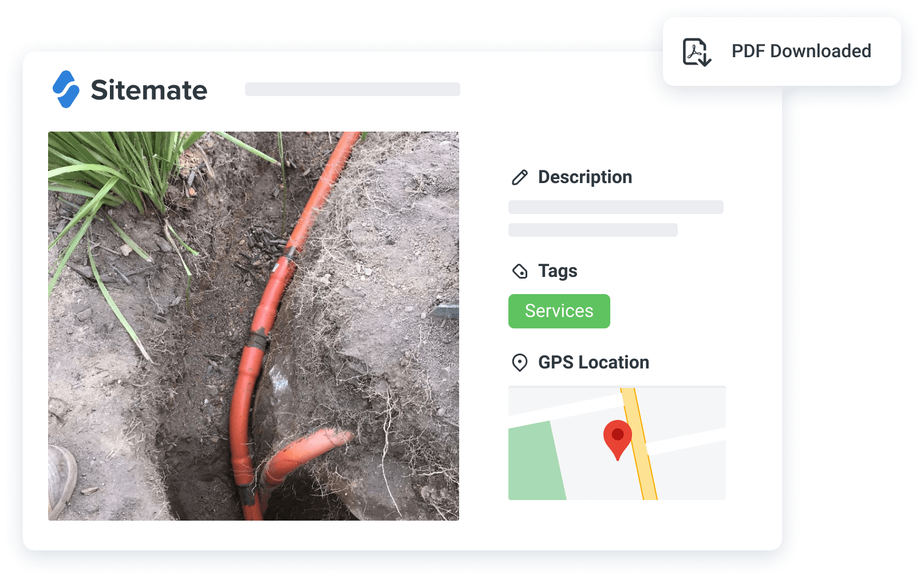
Task: Click the first Description placeholder line
Action: click(616, 207)
